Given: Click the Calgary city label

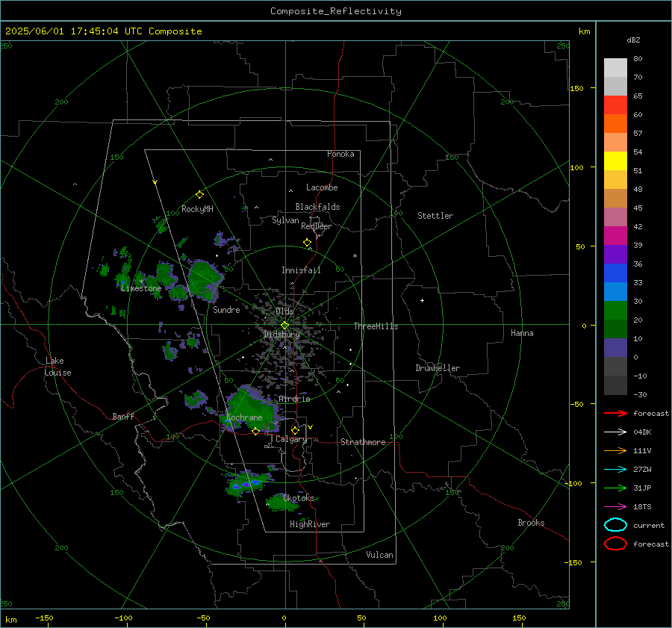Looking at the screenshot, I should 291,439.
